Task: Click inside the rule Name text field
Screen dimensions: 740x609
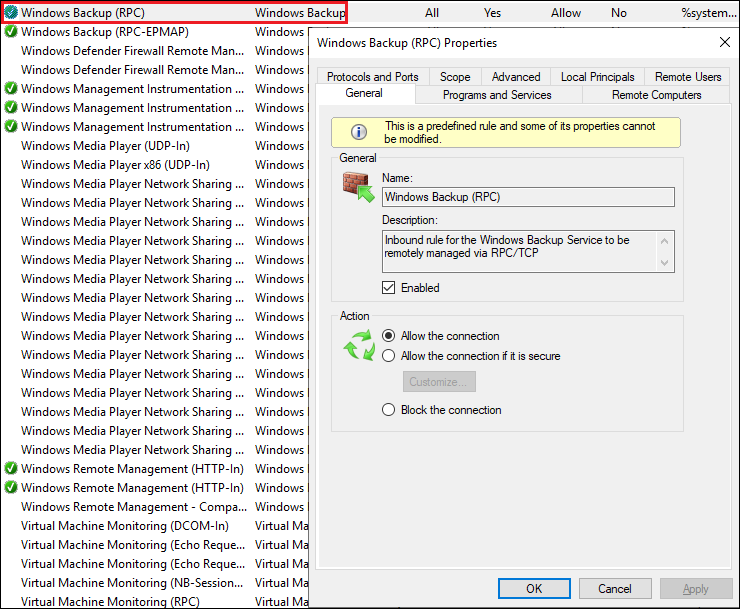Action: (x=527, y=198)
